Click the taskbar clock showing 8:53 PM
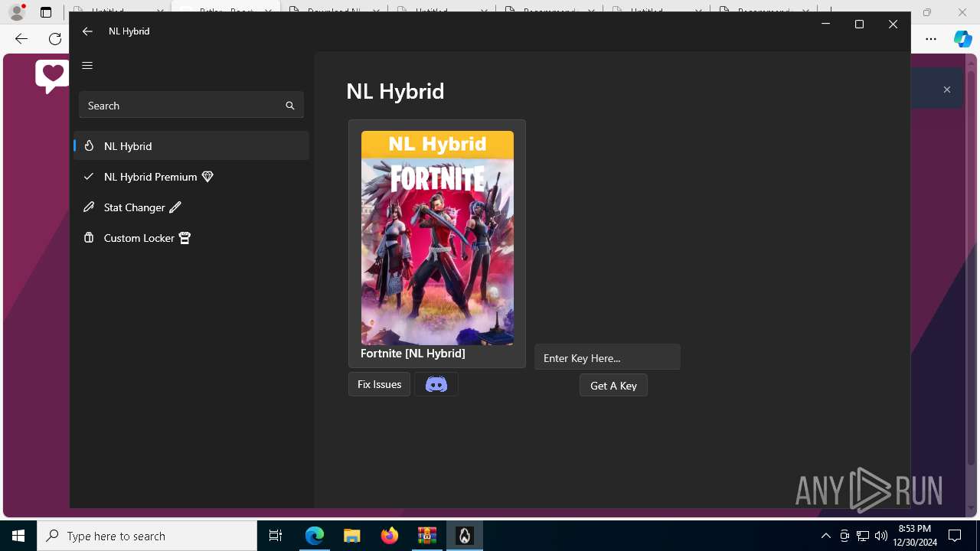Viewport: 980px width, 551px height. click(915, 536)
